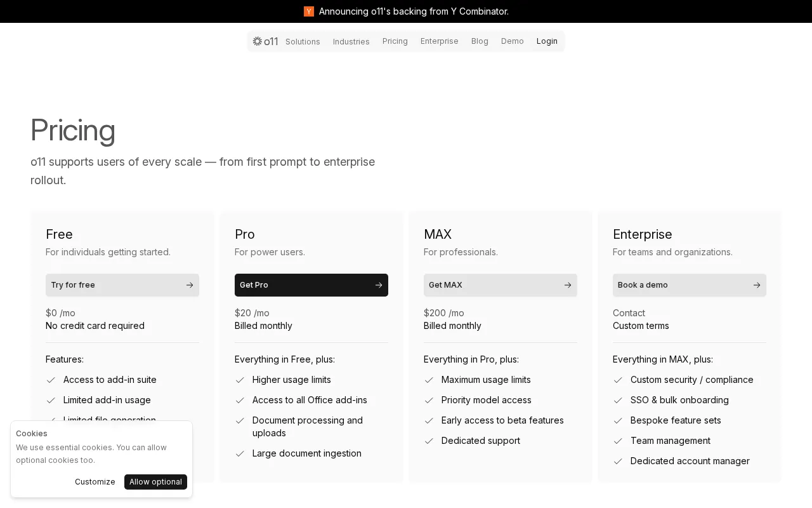The image size is (812, 508).
Task: Click Customize in the cookies banner
Action: (95, 482)
